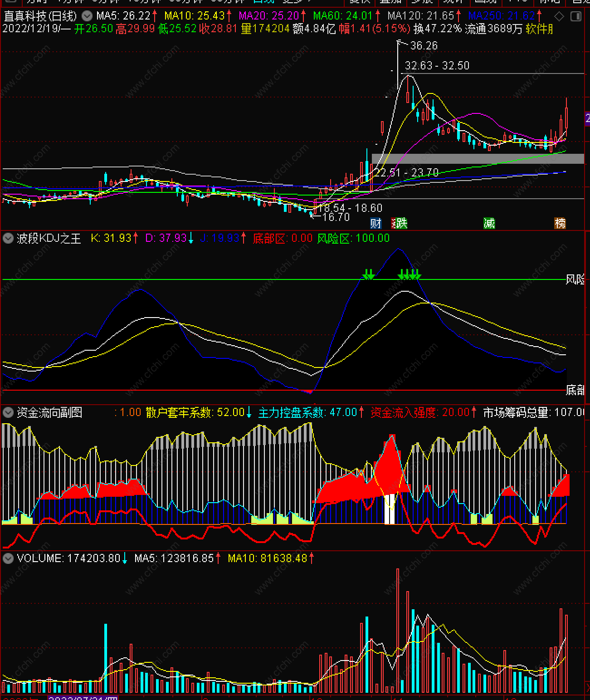This screenshot has height=700, width=590.
Task: Click the 36.26 high price annotation
Action: click(x=424, y=46)
